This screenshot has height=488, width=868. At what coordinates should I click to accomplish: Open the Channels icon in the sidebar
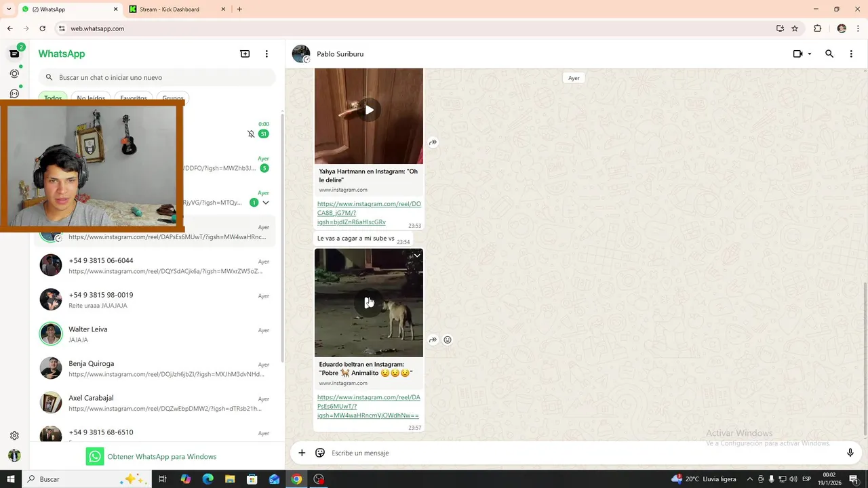14,94
